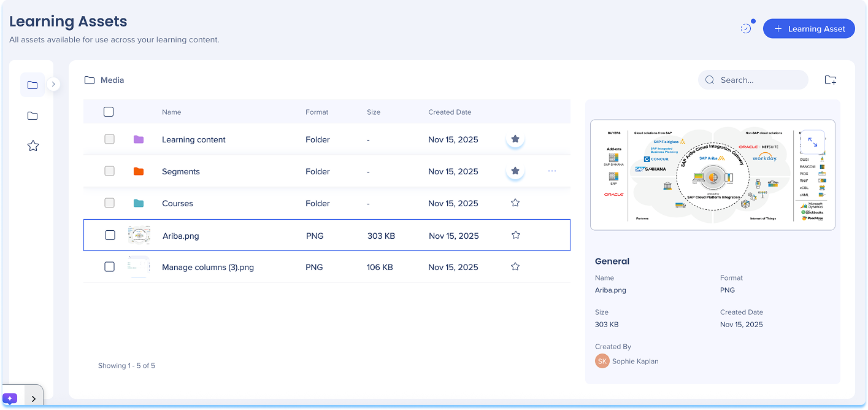868x410 pixels.
Task: Sort by the Created Date column header
Action: tap(450, 112)
